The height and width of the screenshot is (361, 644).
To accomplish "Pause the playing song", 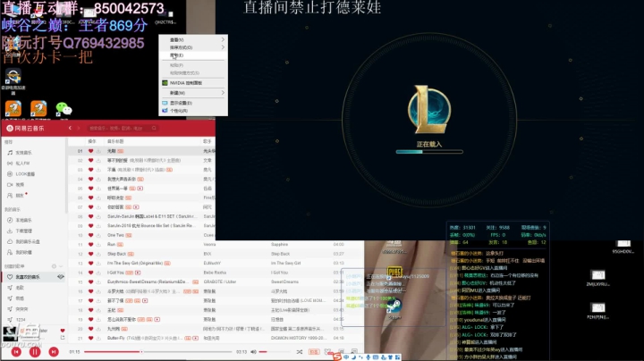I will point(35,351).
